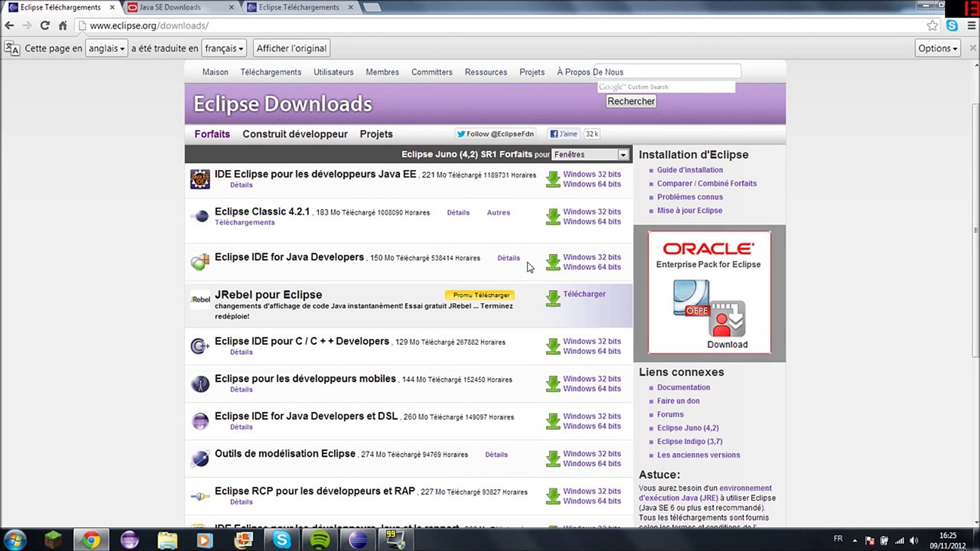
Task: Bookmark the page with the star icon
Action: (932, 26)
